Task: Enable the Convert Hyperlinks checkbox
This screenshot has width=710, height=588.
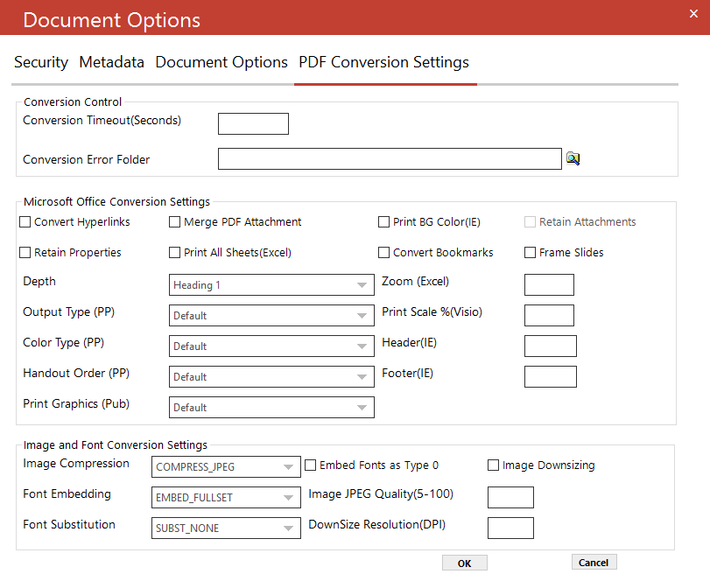Action: 25,222
